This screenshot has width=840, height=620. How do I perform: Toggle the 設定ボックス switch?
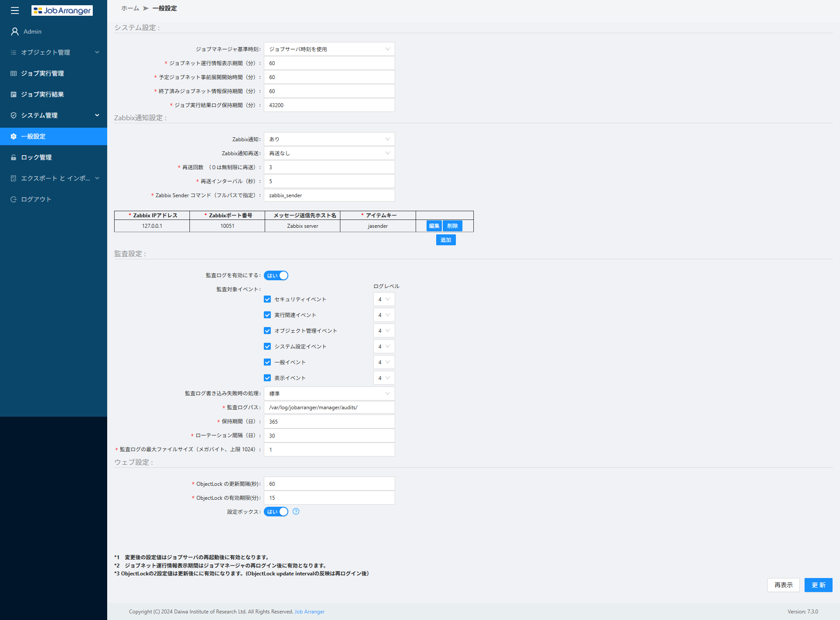point(276,512)
